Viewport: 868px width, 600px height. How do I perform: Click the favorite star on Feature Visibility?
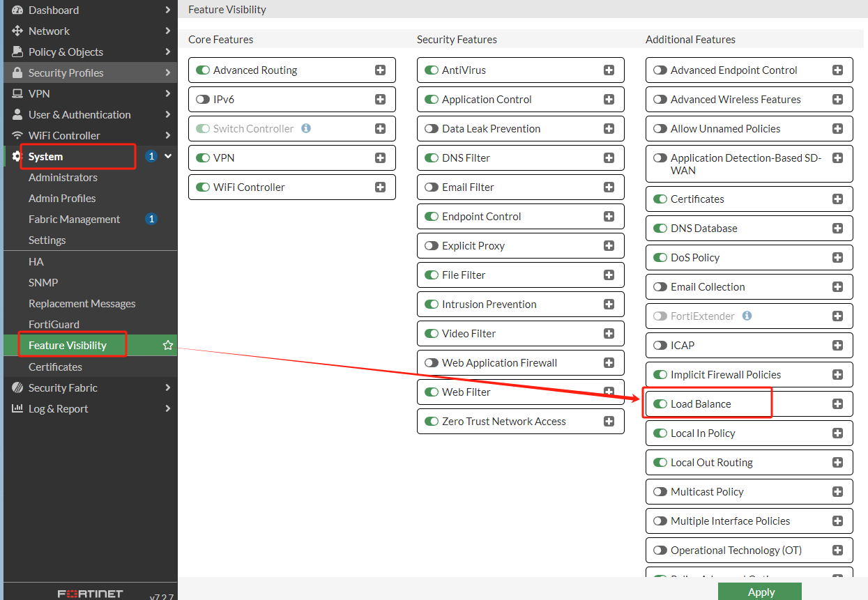tap(167, 346)
